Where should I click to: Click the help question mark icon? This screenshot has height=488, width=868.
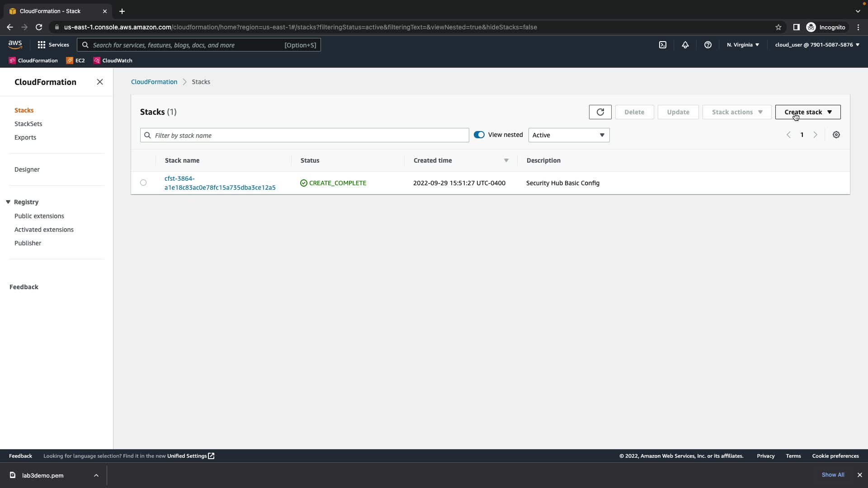tap(708, 45)
